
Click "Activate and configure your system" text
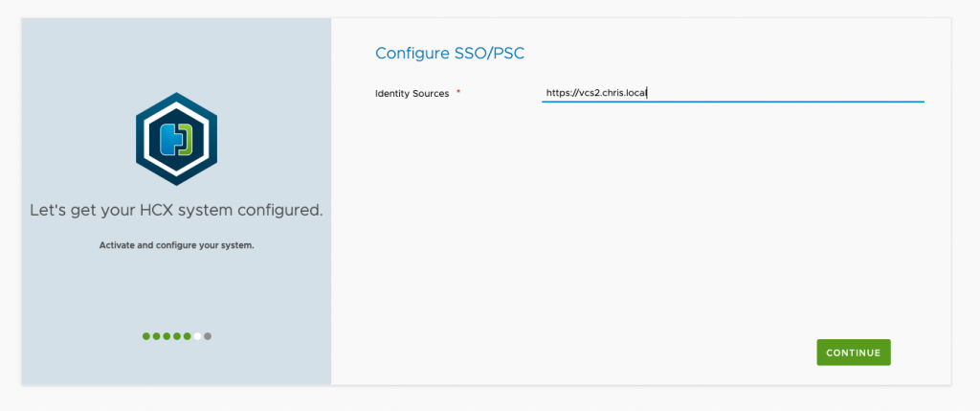coord(176,245)
